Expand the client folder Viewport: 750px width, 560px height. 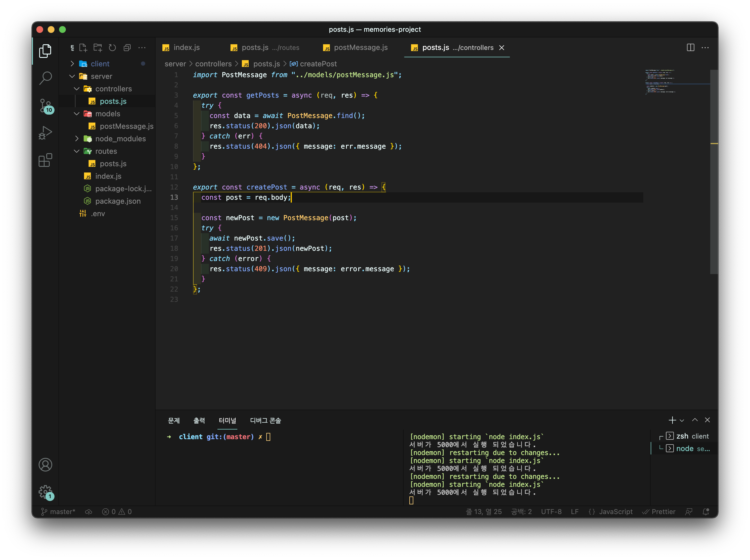pyautogui.click(x=107, y=64)
